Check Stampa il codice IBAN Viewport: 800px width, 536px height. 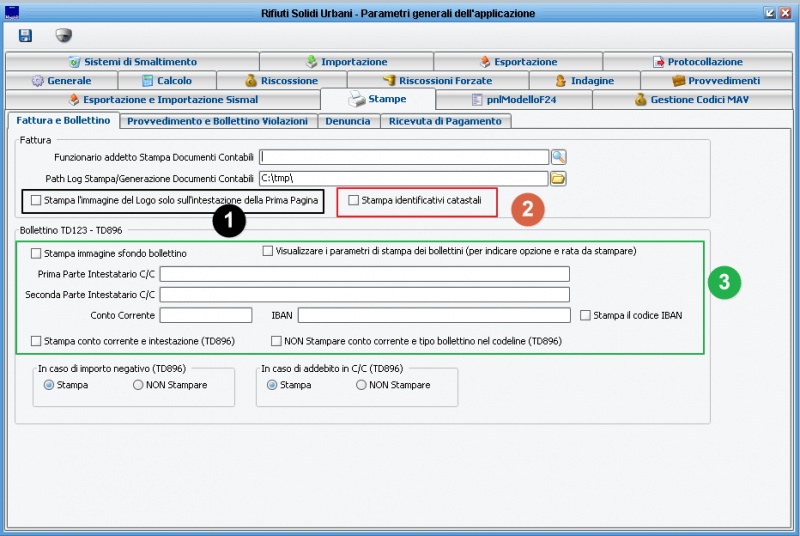click(586, 316)
